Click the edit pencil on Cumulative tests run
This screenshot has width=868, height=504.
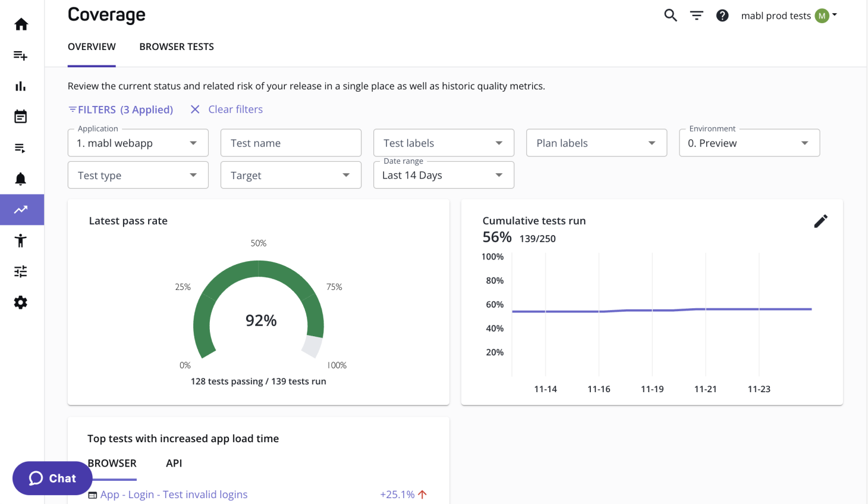pos(820,221)
